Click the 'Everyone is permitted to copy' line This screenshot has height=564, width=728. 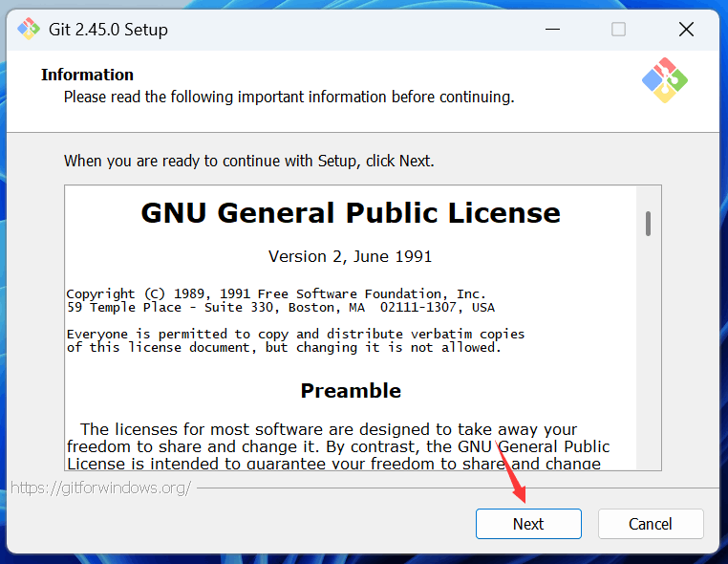pos(296,334)
